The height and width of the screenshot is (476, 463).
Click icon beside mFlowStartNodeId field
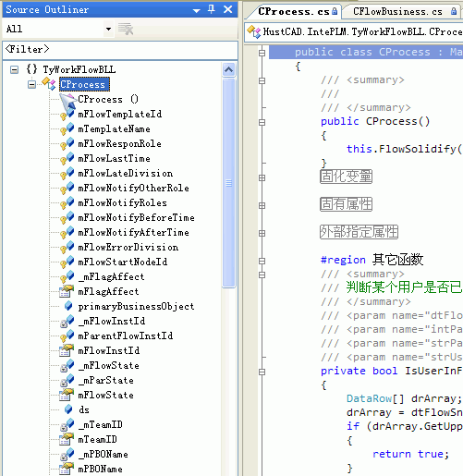67,262
